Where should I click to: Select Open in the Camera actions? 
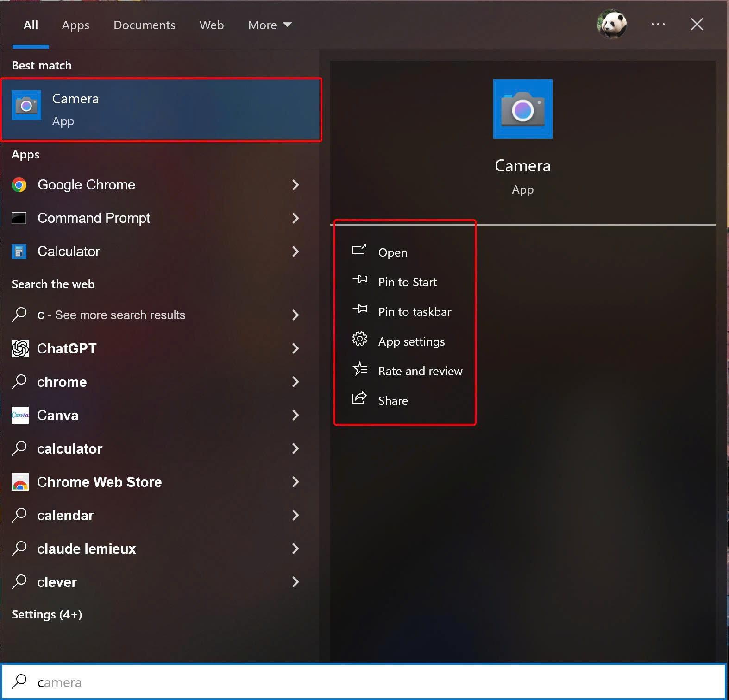coord(393,252)
